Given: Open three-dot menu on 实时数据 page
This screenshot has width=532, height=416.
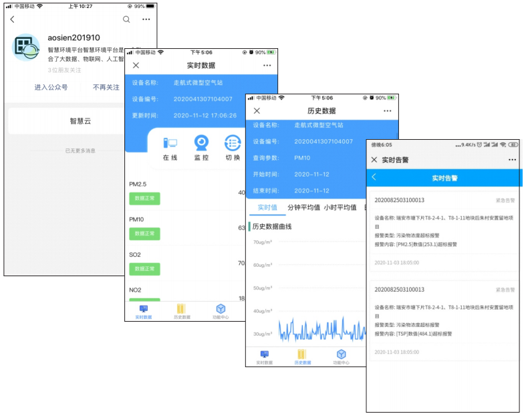Looking at the screenshot, I should (267, 66).
